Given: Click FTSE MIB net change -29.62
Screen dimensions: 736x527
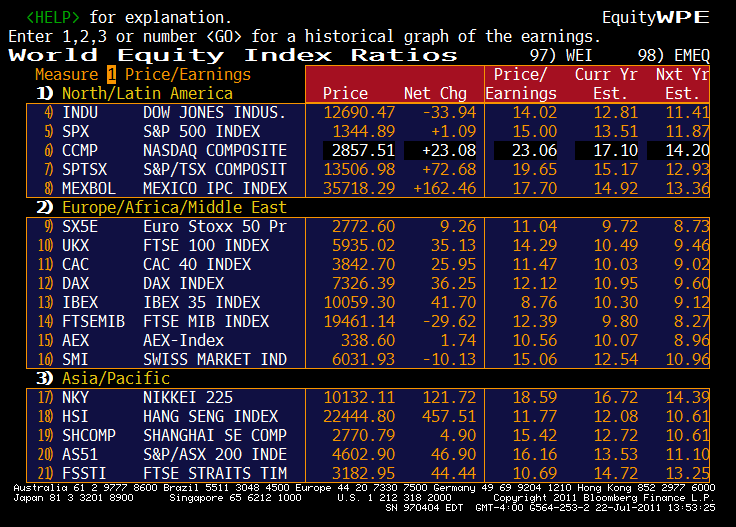Looking at the screenshot, I should coord(449,321).
